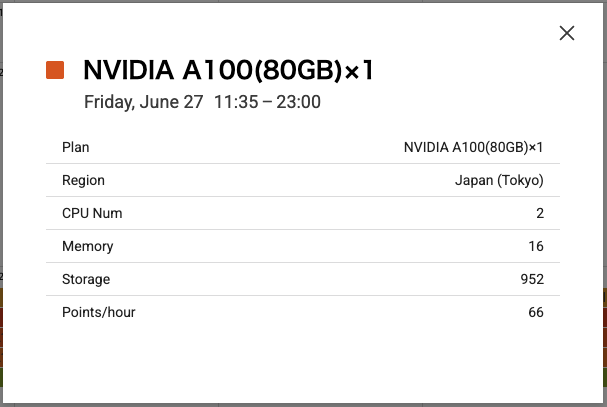The image size is (607, 407).
Task: Select the 'Points/hour' row label
Action: click(99, 312)
